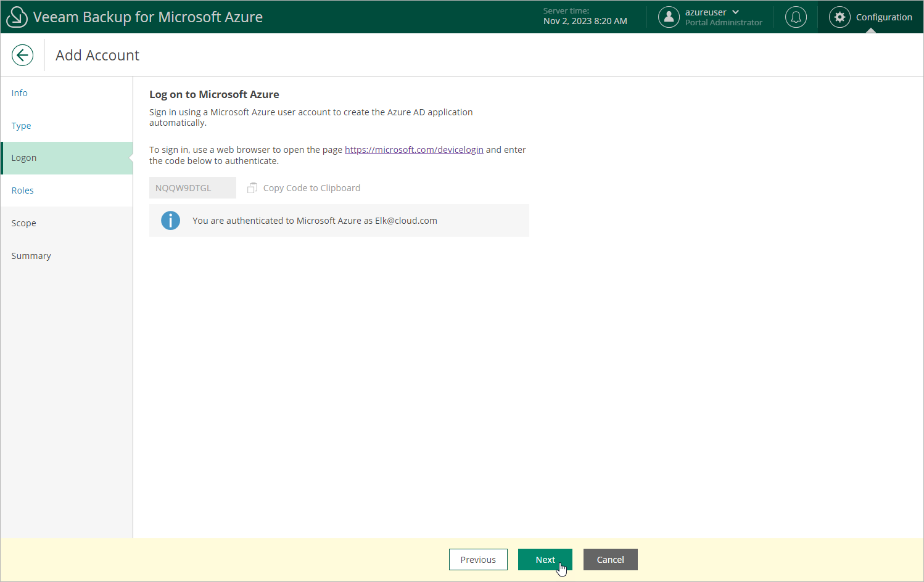Open the notifications bell icon
The image size is (924, 582).
(796, 17)
